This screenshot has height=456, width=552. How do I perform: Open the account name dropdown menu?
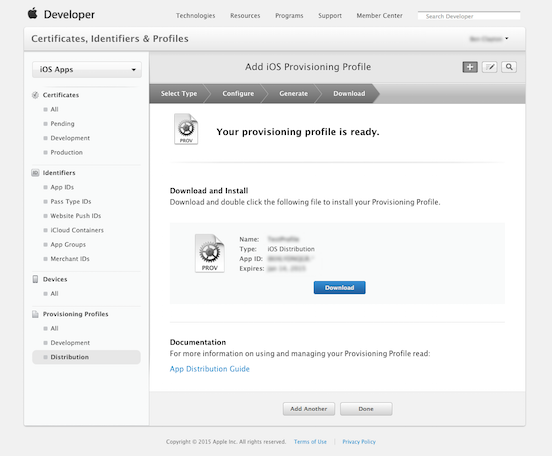(x=489, y=39)
